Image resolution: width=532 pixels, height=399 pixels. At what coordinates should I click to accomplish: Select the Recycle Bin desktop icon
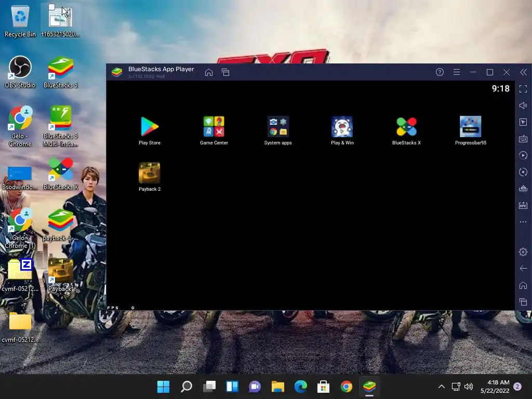20,22
